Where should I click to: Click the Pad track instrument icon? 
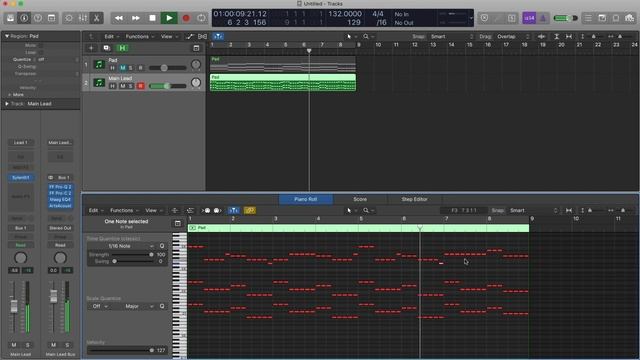click(x=99, y=64)
